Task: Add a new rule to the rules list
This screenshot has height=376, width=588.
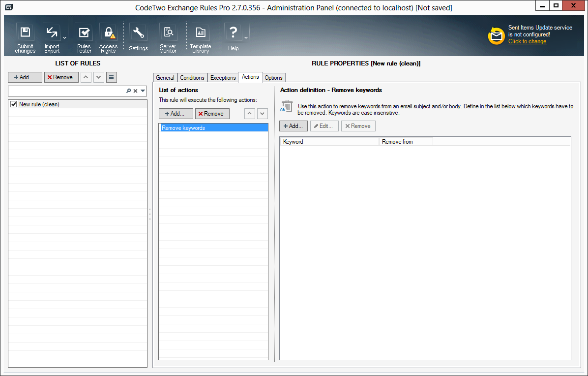Action: click(x=25, y=77)
